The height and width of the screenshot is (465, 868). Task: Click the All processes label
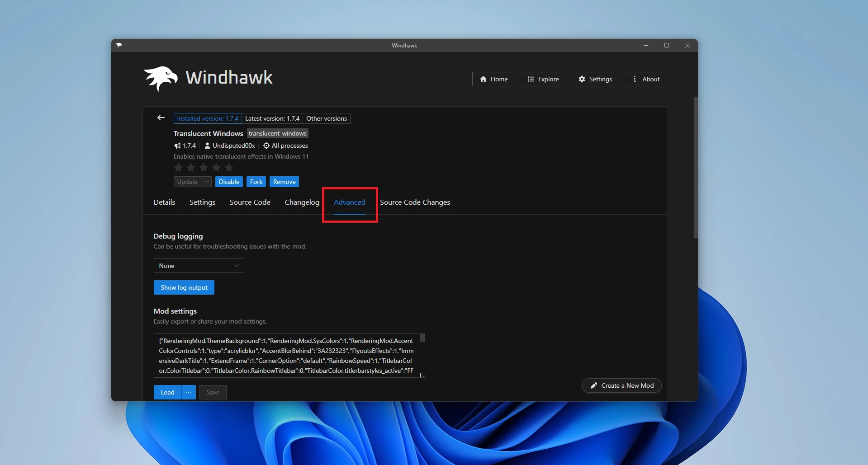tap(290, 146)
